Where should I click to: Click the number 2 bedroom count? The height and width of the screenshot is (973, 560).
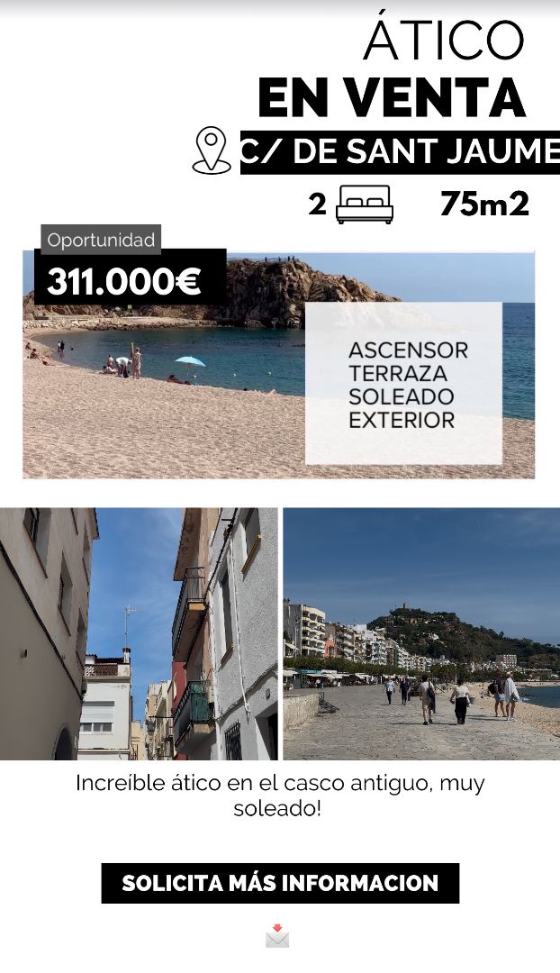point(318,204)
